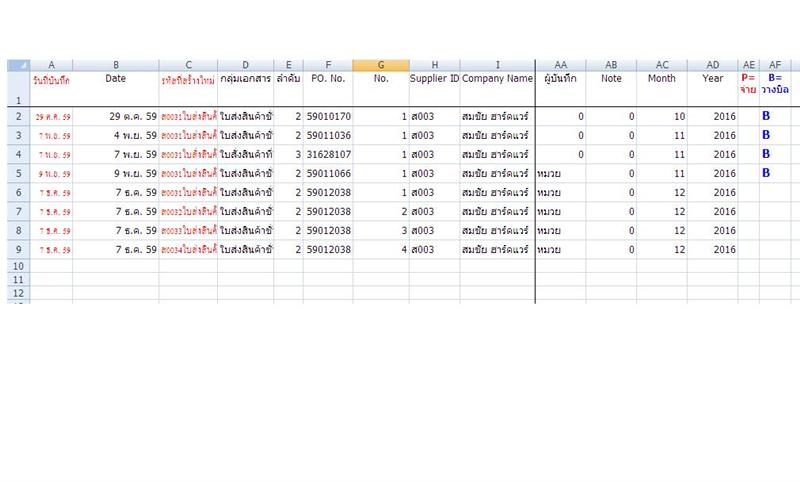Viewport: 800px width, 482px height.
Task: Select row 5 header
Action: [x=17, y=173]
